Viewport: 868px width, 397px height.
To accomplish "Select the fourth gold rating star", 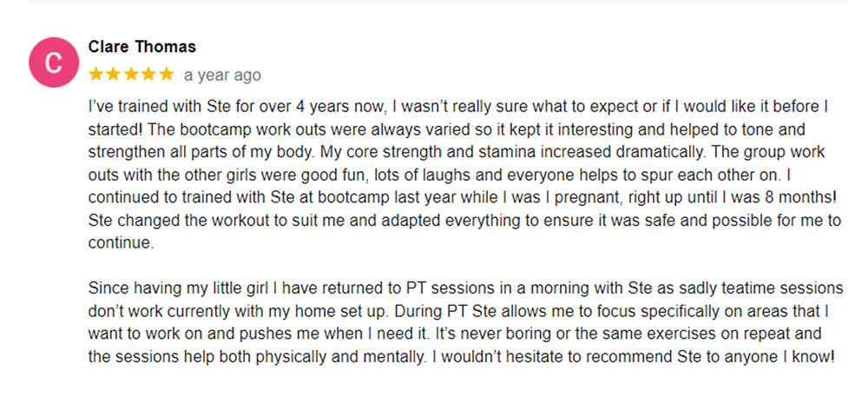I will click(149, 74).
